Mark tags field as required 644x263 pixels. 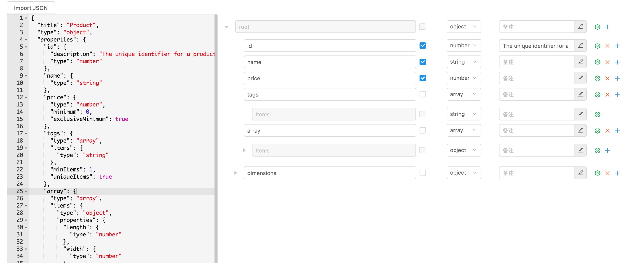click(422, 95)
